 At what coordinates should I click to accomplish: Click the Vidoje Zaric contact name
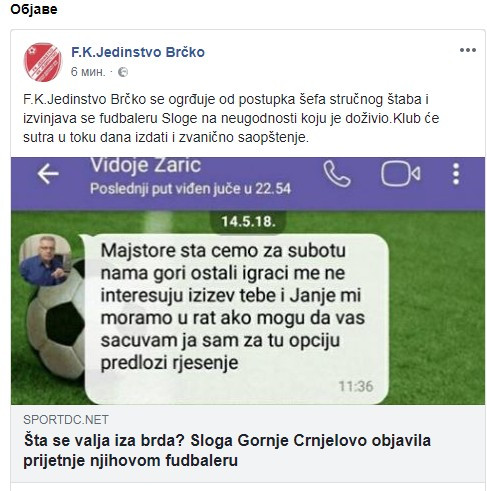tap(146, 165)
